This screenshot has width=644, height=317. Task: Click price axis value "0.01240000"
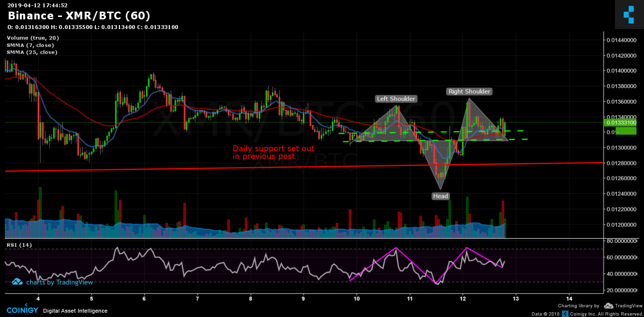click(x=622, y=194)
